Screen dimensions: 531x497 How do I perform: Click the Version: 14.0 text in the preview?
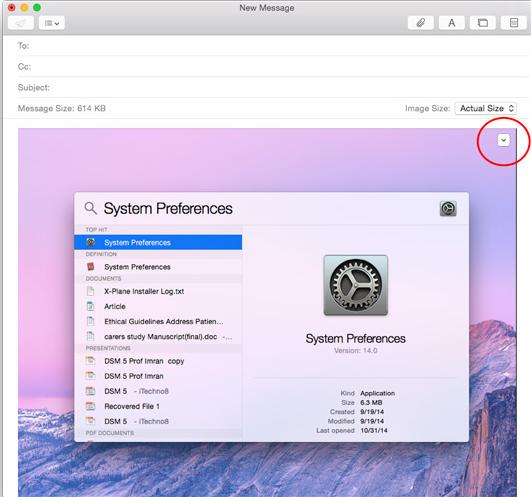[356, 350]
